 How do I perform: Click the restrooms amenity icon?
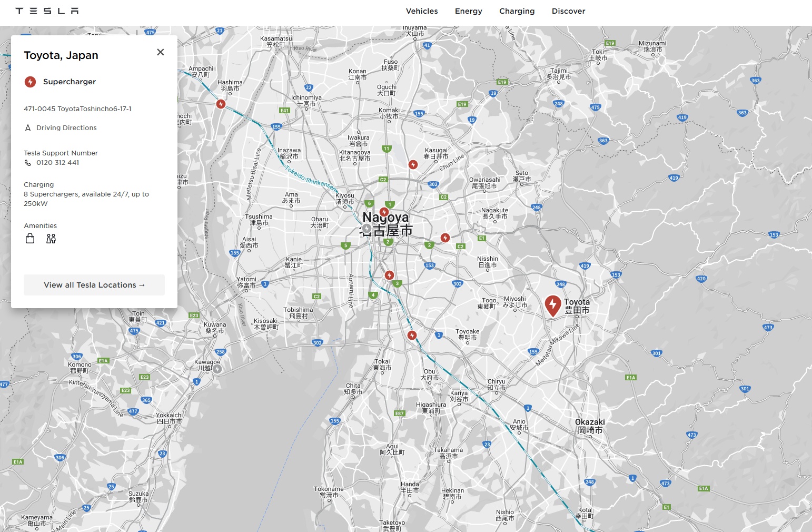(x=51, y=239)
